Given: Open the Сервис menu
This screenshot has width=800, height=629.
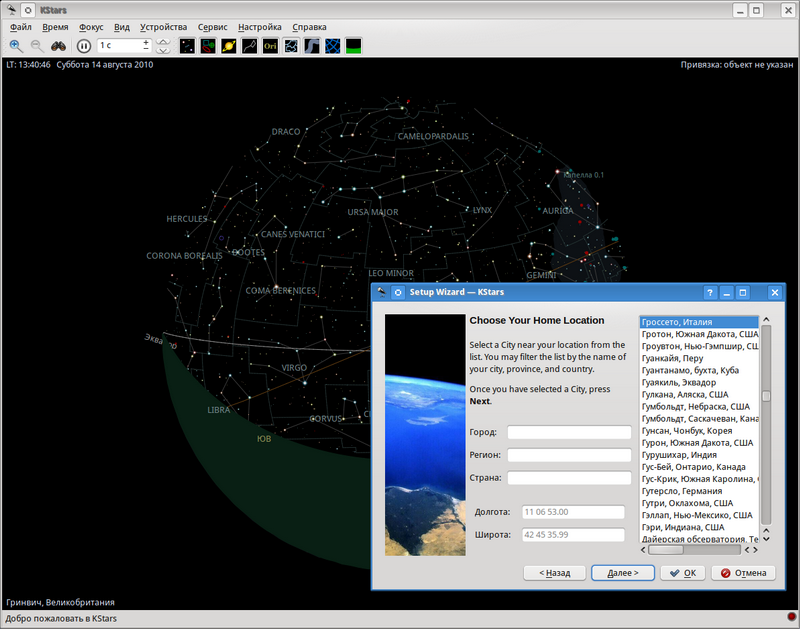Looking at the screenshot, I should (212, 27).
